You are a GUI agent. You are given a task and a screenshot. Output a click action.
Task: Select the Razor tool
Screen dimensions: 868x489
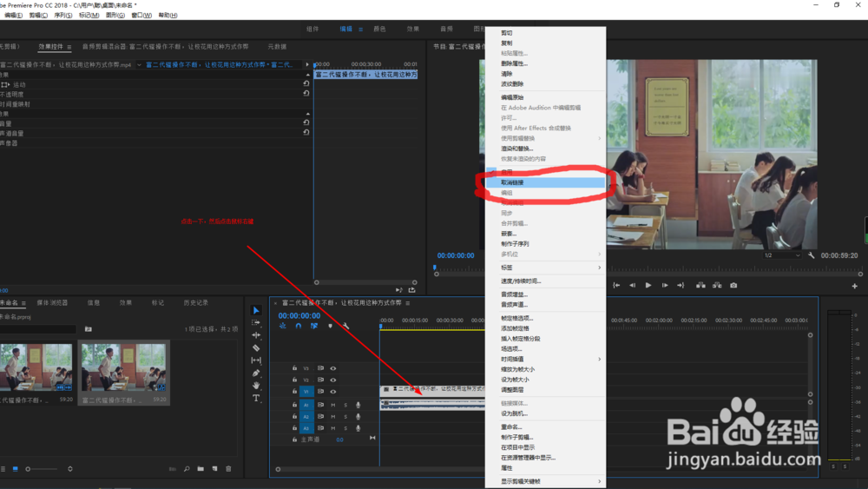(256, 347)
